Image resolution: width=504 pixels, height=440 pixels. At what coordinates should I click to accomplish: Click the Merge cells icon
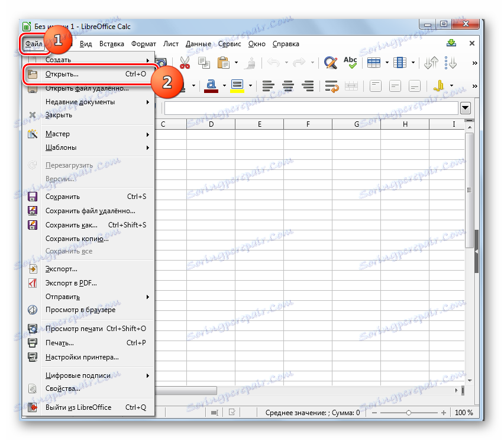click(x=351, y=86)
